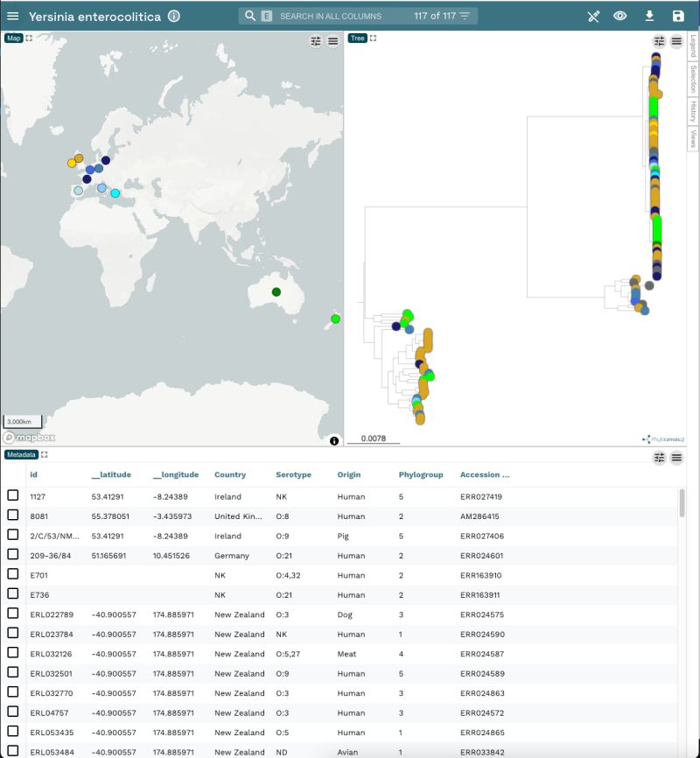Sort table by id column header
700x758 pixels.
coord(34,474)
